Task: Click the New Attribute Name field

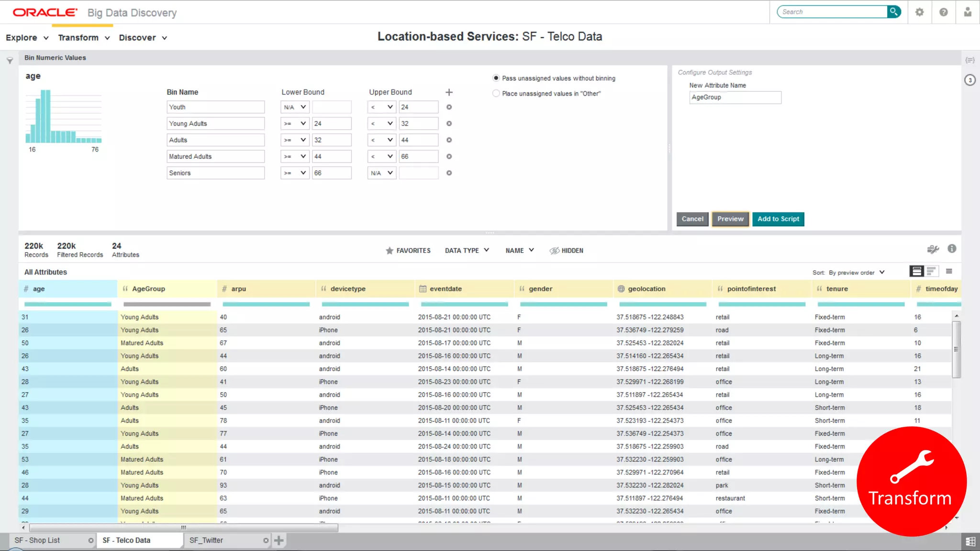Action: tap(735, 98)
